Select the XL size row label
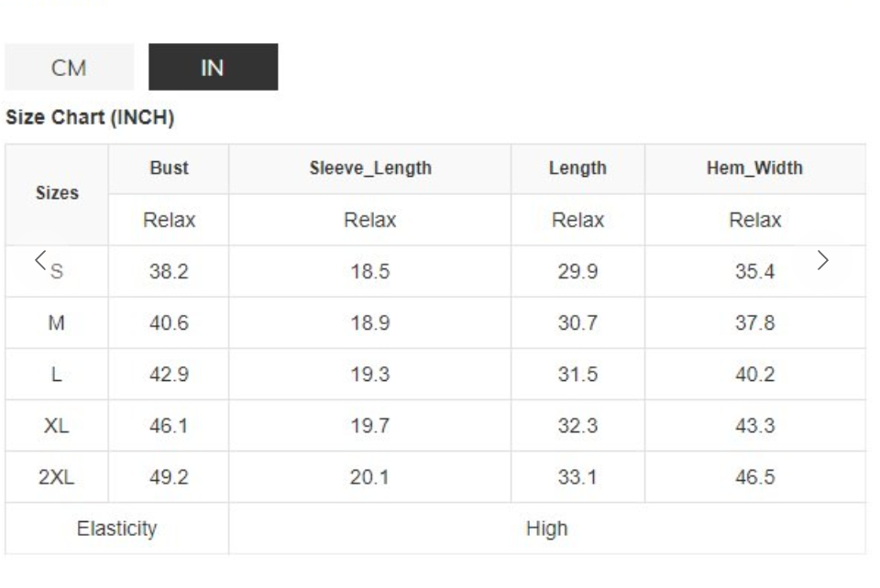Screen dimensions: 880x588 (56, 426)
